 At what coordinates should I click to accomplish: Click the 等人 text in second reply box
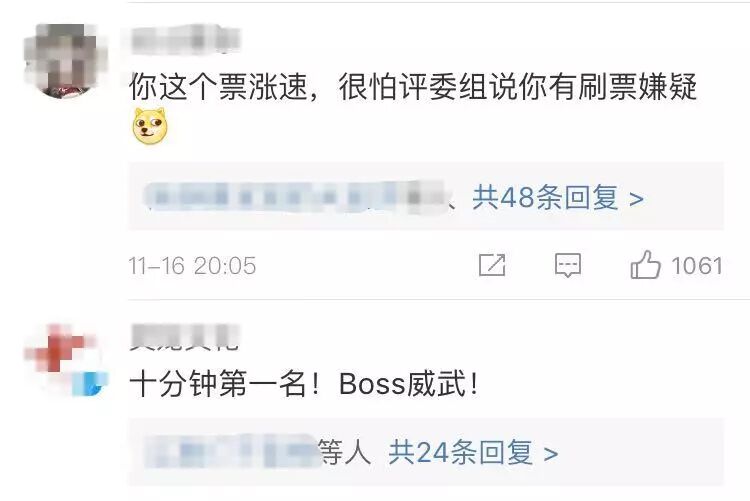344,452
